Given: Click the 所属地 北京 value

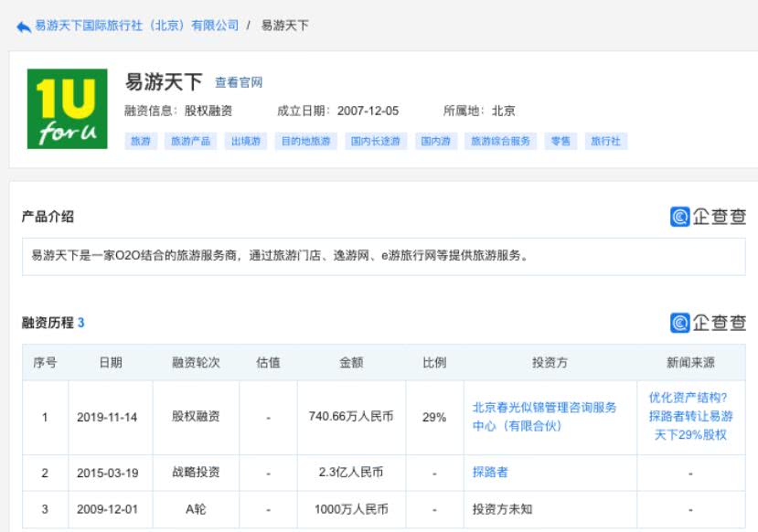Looking at the screenshot, I should tap(503, 112).
